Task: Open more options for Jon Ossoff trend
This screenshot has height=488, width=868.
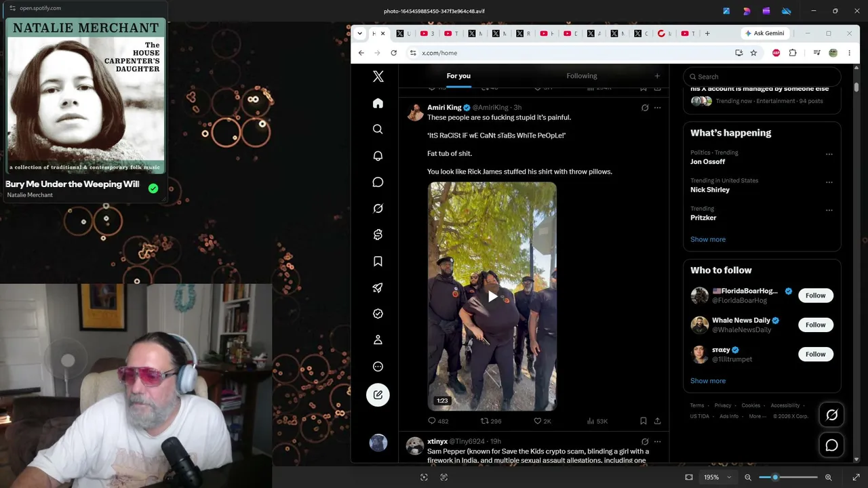Action: click(x=829, y=154)
